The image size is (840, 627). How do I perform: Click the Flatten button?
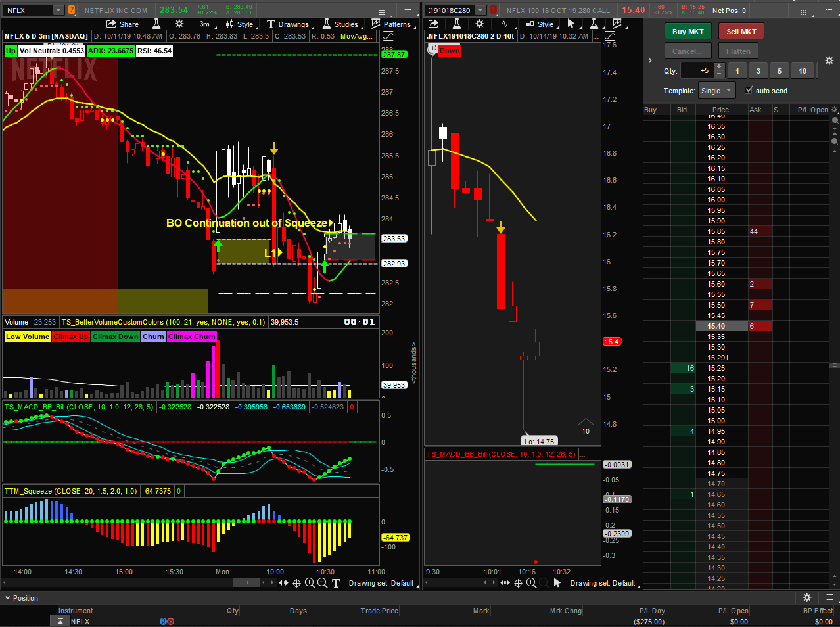click(738, 51)
